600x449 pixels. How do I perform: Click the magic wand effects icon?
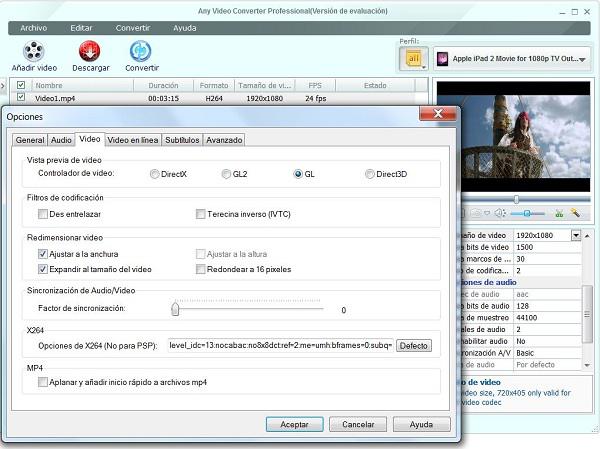(575, 212)
